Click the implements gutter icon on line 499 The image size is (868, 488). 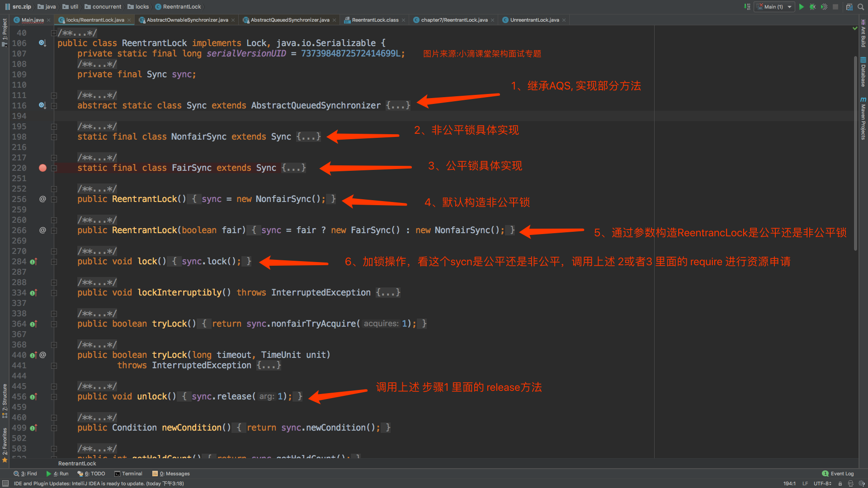coord(33,428)
